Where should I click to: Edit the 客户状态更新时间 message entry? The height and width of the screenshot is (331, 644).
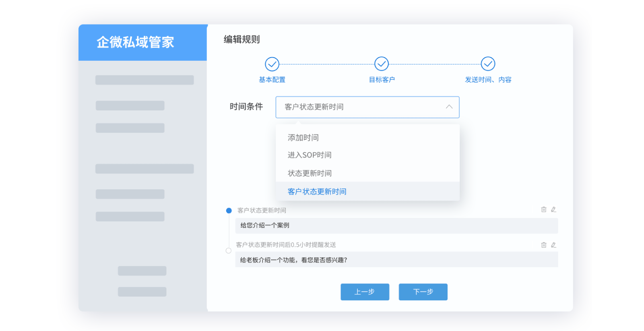pos(553,209)
